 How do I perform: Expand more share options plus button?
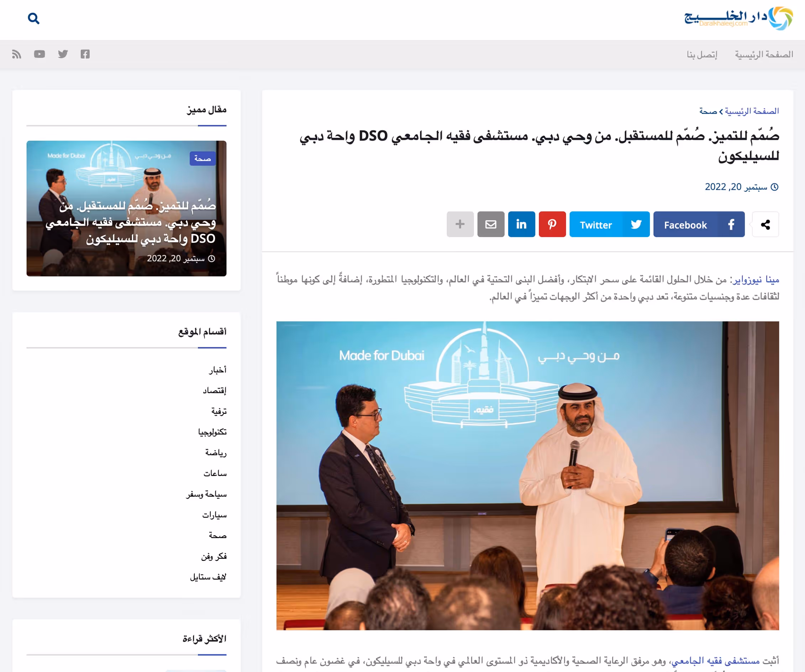(x=460, y=224)
